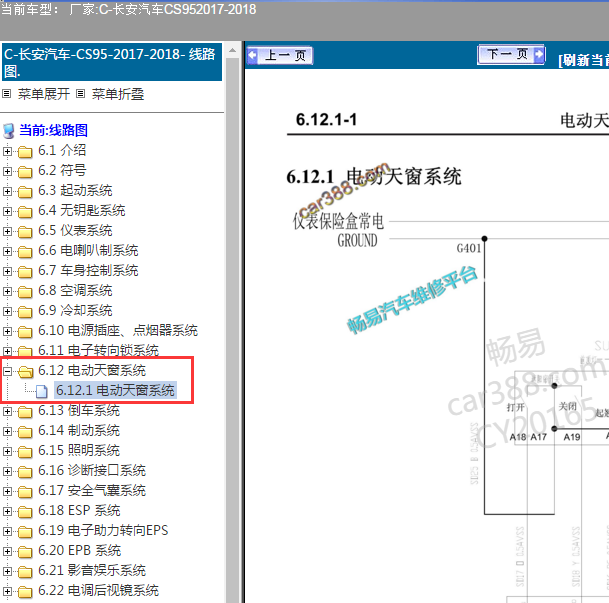Image resolution: width=609 pixels, height=603 pixels.
Task: Open the 6.11 电子转向锁系统 folder icon
Action: tap(25, 351)
